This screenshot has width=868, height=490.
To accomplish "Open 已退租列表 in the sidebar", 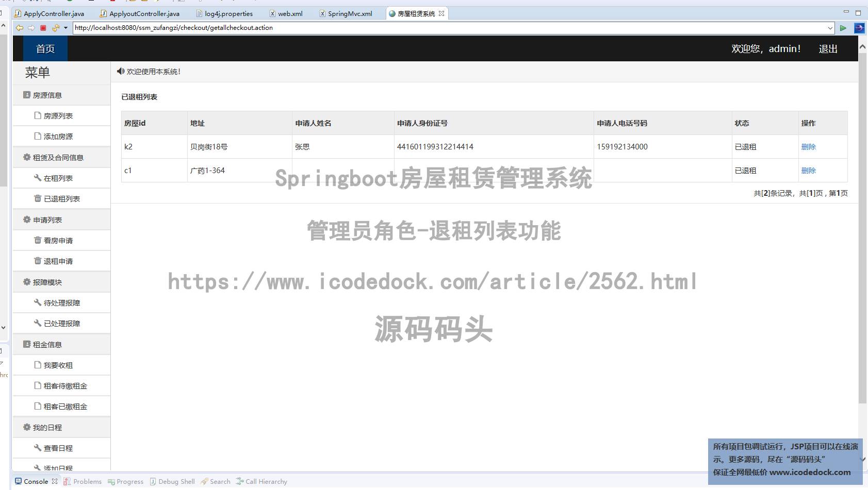I will (61, 199).
